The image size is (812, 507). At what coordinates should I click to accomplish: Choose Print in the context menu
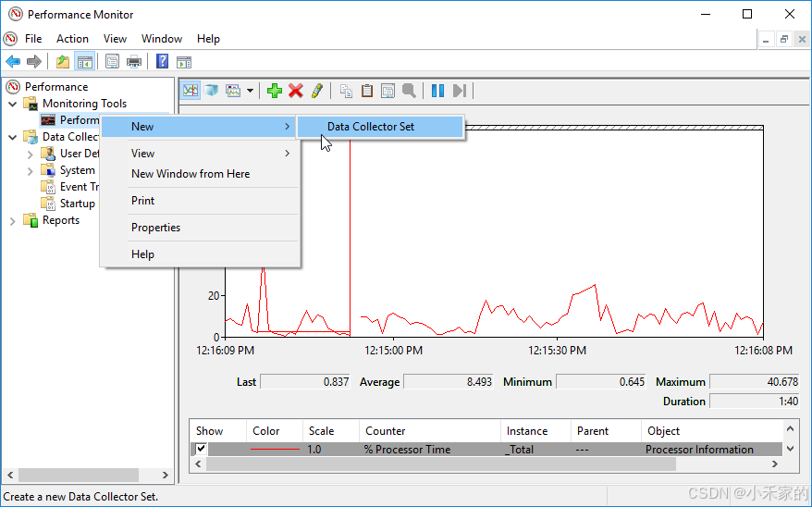tap(201, 201)
